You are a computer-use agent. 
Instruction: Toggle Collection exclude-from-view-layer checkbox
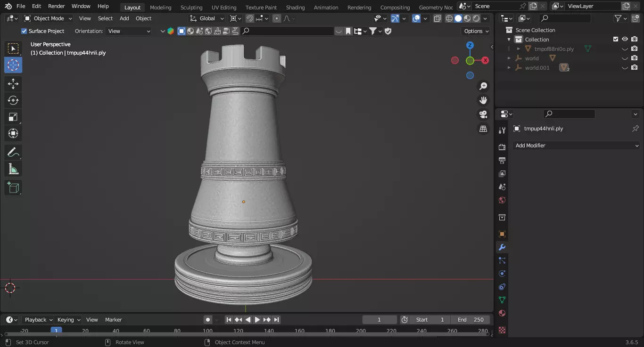coord(615,40)
